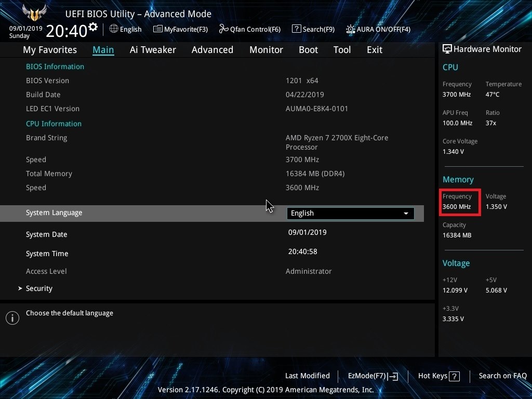Click the Hardware Monitor panel icon
The height and width of the screenshot is (399, 532).
(x=447, y=48)
